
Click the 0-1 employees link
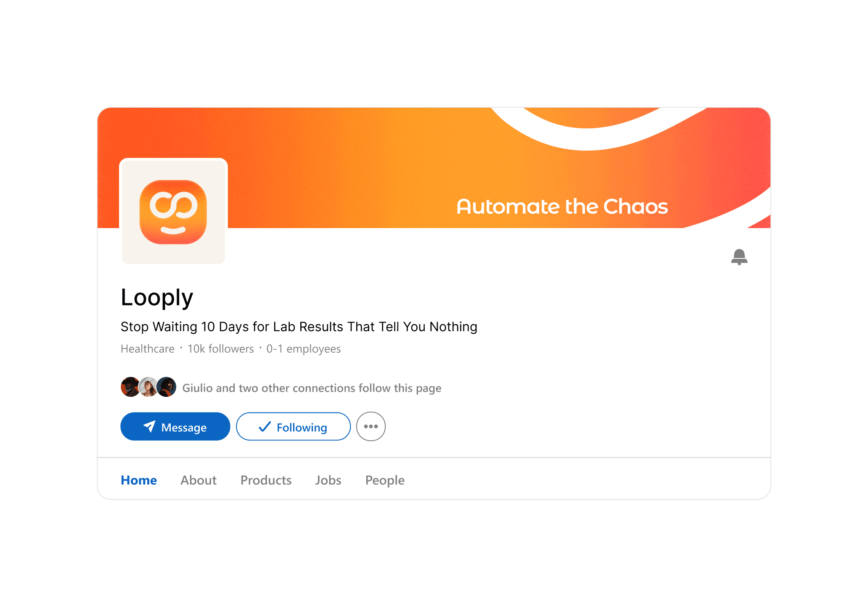tap(303, 349)
